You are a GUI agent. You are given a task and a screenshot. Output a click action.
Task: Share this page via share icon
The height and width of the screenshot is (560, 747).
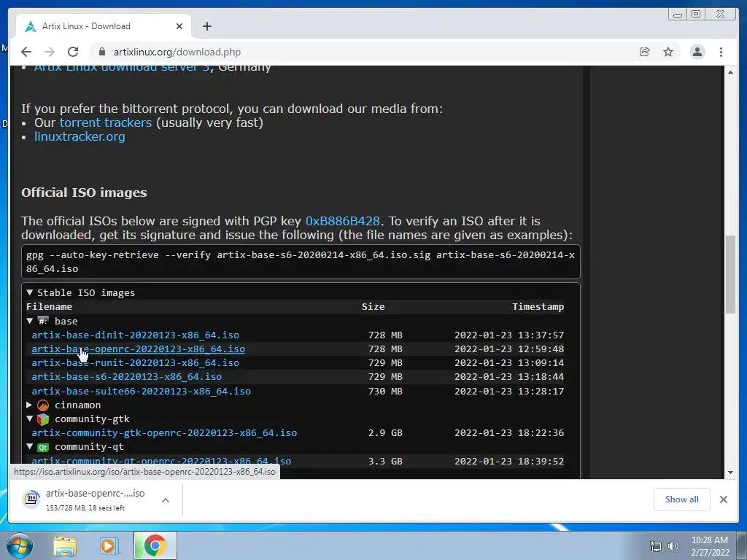pos(645,52)
